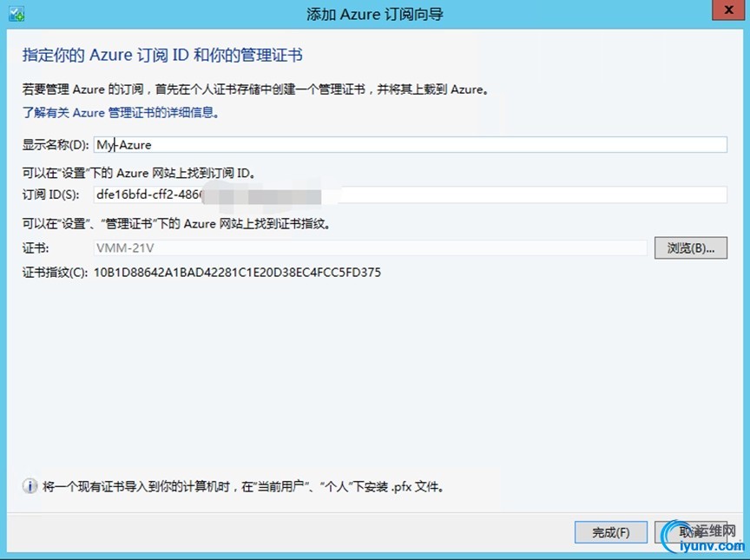
Task: Click the certificate field showing VMM-21V
Action: tap(370, 247)
